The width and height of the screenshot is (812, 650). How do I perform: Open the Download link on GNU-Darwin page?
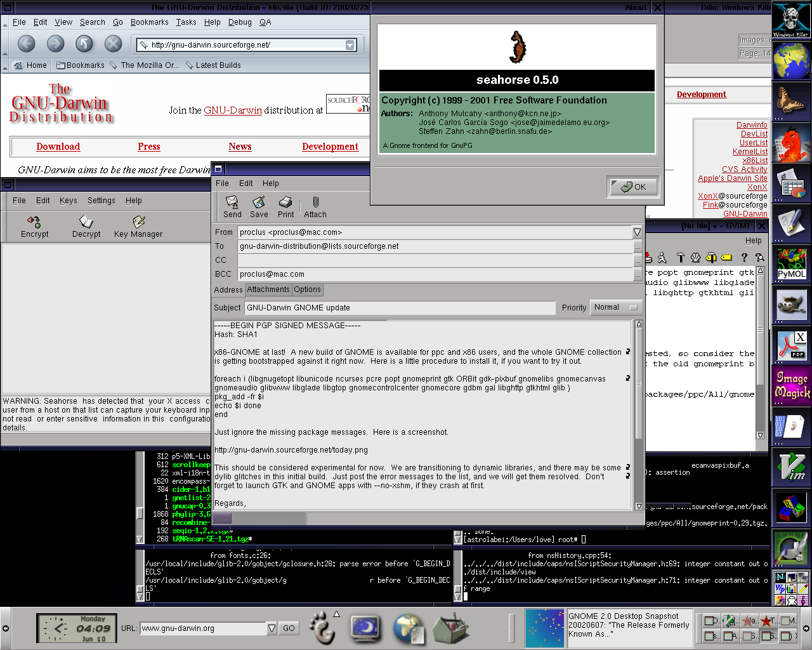pyautogui.click(x=58, y=147)
